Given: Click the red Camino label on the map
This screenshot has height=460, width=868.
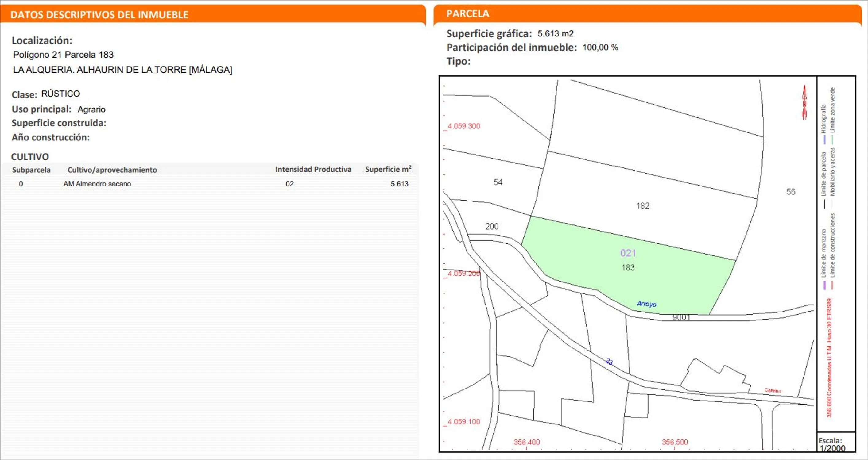Looking at the screenshot, I should point(772,390).
